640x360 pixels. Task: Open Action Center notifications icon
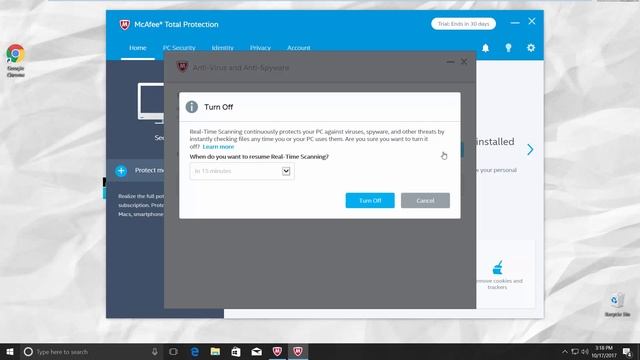point(627,351)
